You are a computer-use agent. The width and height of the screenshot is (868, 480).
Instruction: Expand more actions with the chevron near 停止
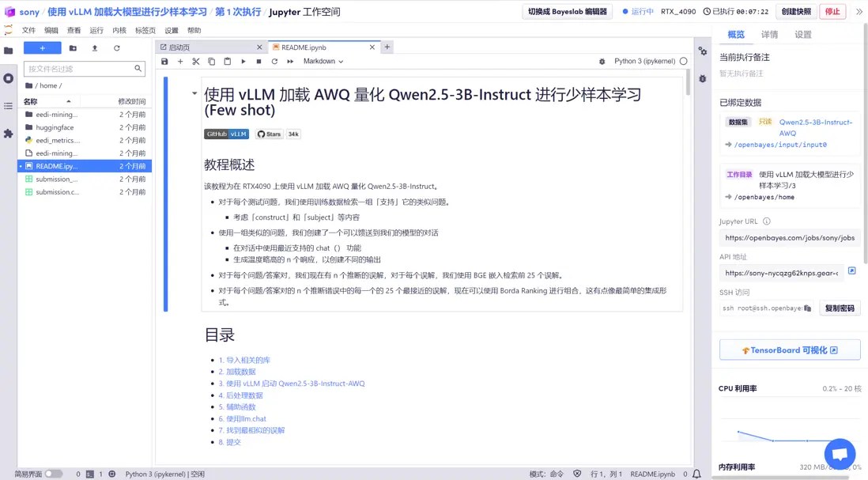859,12
